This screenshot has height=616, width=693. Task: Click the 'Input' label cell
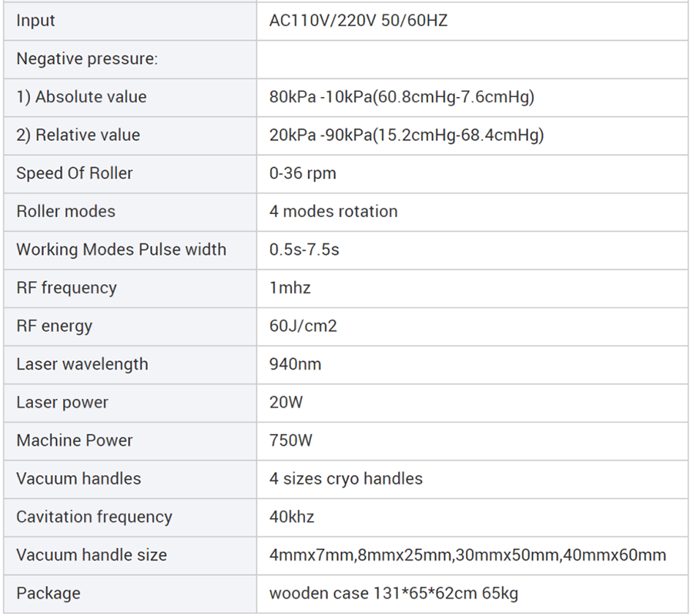tap(36, 21)
